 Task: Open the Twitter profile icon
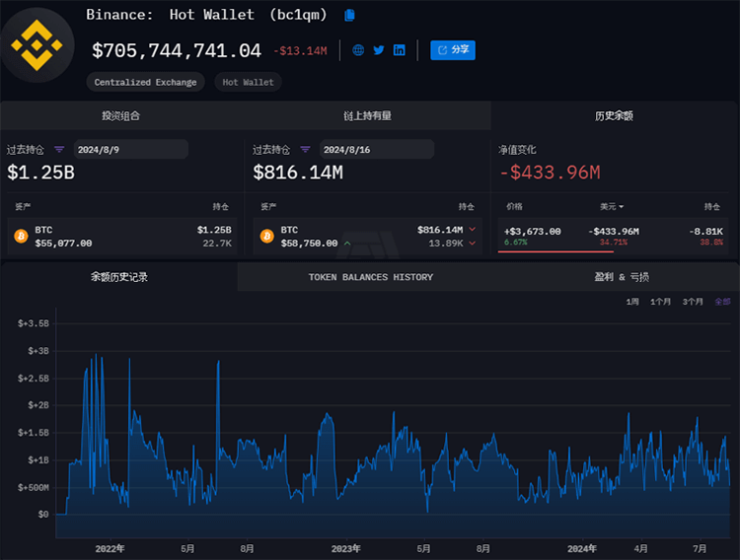click(x=379, y=50)
